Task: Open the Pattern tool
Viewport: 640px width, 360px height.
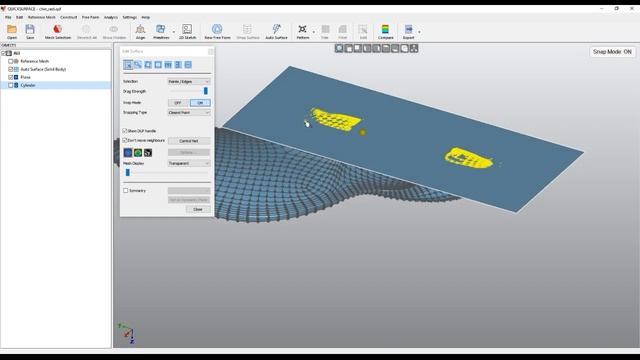Action: [302, 31]
